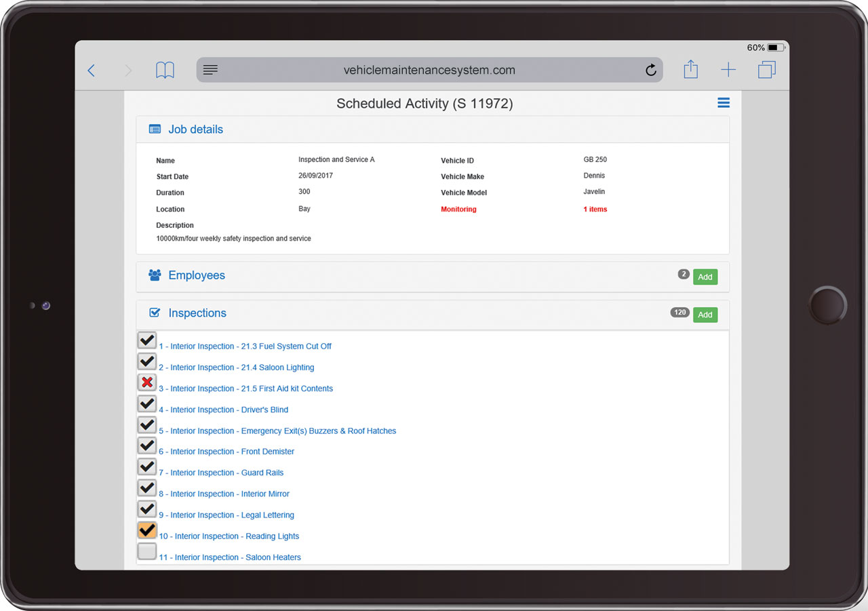This screenshot has width=868, height=611.
Task: Tap the battery indicator in status bar
Action: [776, 48]
